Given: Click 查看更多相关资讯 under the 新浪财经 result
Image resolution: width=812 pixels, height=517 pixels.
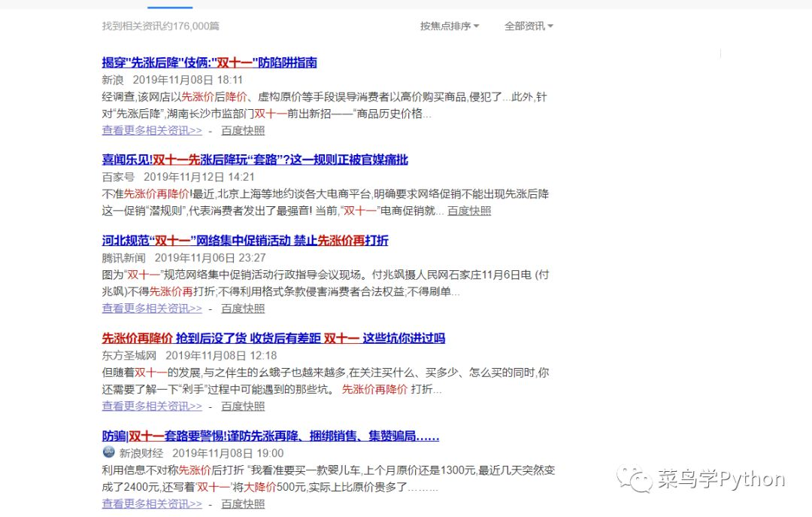Looking at the screenshot, I should click(152, 503).
